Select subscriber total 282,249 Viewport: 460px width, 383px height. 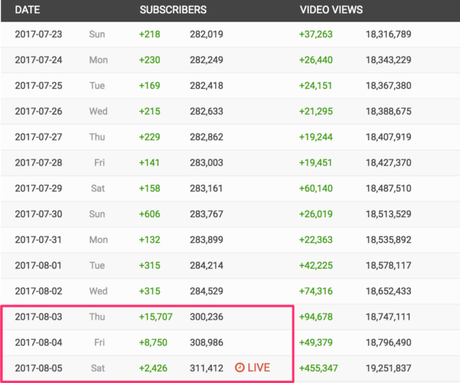[207, 60]
